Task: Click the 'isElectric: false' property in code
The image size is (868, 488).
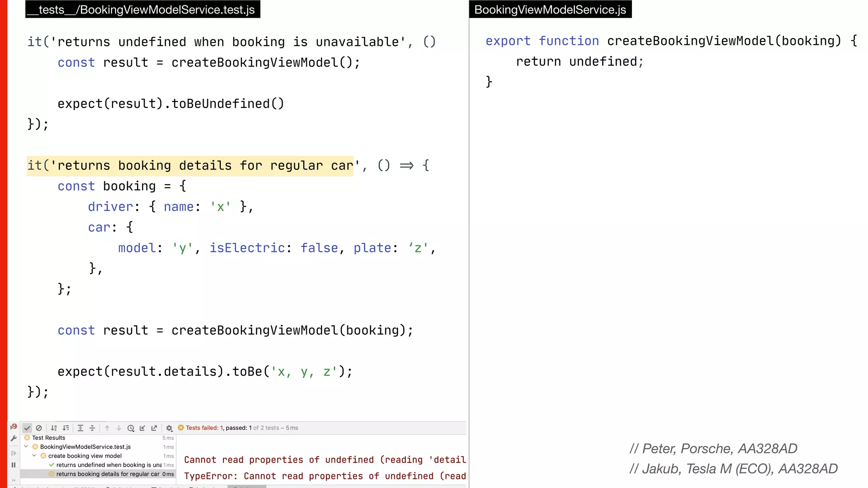Action: [275, 248]
